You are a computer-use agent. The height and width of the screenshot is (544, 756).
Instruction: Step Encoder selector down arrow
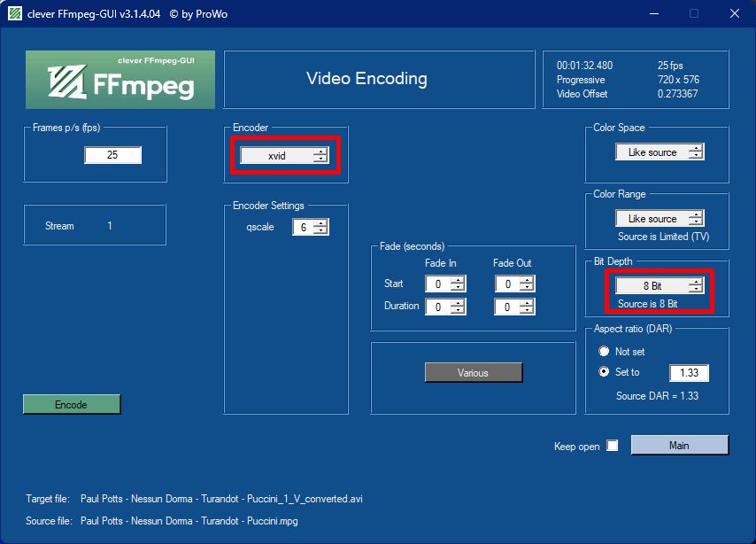click(x=320, y=159)
